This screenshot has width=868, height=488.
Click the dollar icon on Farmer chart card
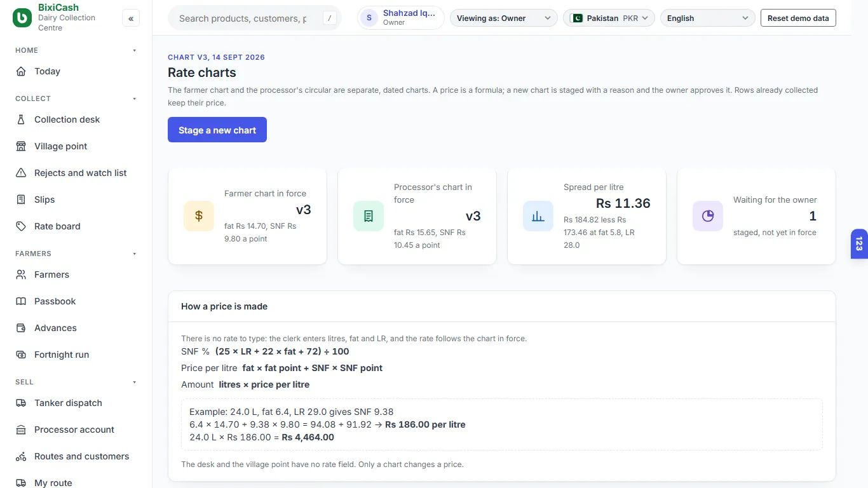click(x=199, y=216)
